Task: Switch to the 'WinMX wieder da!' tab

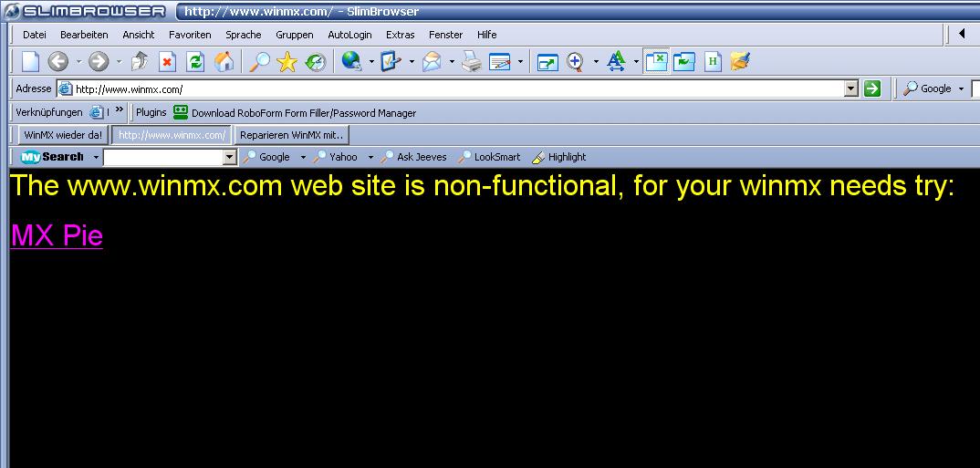Action: (x=63, y=134)
